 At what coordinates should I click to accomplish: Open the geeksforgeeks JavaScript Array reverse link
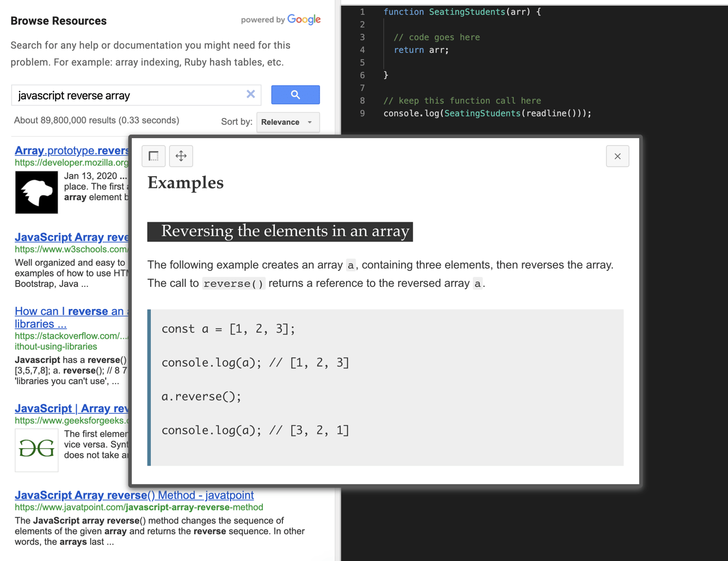click(71, 409)
